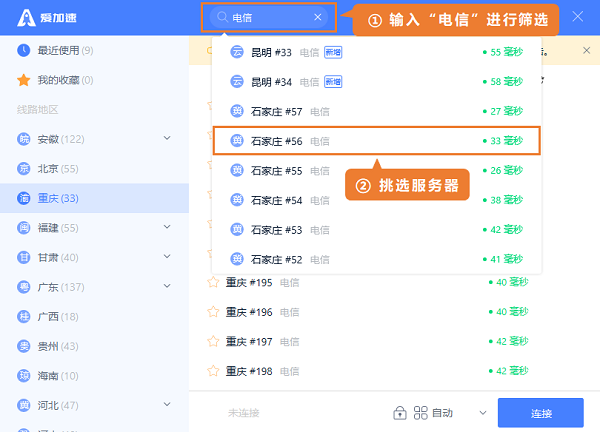Expand the 福建 region chevron
Screen dimensions: 600x432
click(x=167, y=227)
